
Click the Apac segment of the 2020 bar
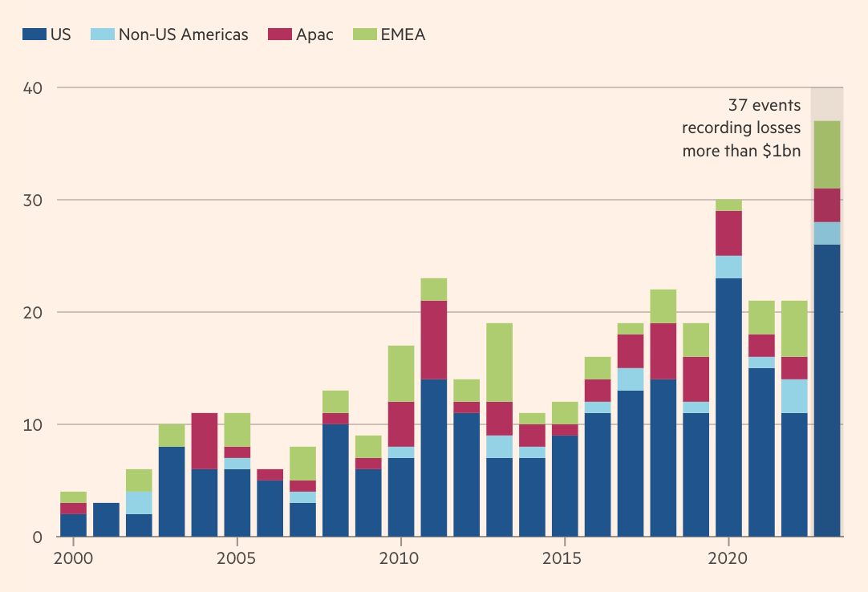[x=728, y=233]
